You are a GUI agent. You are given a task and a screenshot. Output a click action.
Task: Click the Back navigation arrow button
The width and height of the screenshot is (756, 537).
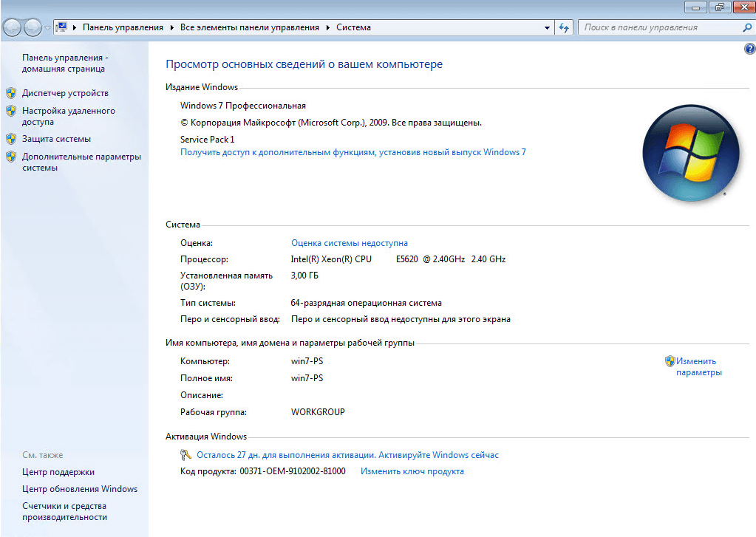tap(13, 27)
